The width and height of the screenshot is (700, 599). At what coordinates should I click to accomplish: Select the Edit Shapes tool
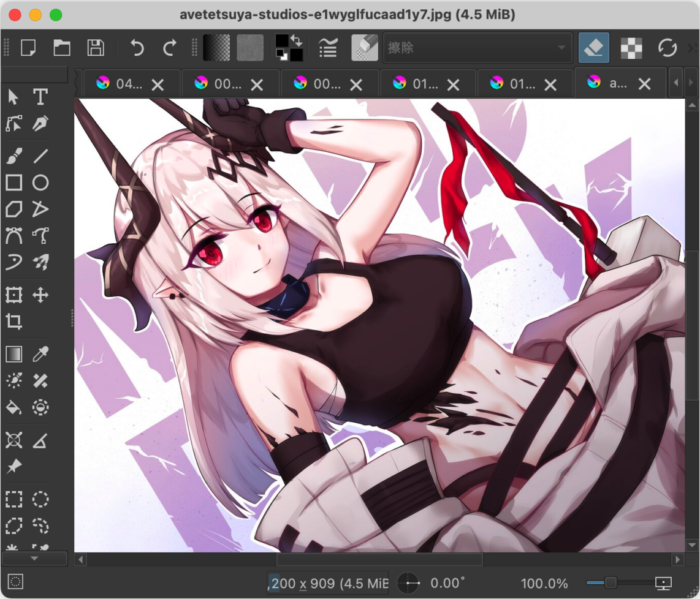click(x=13, y=124)
